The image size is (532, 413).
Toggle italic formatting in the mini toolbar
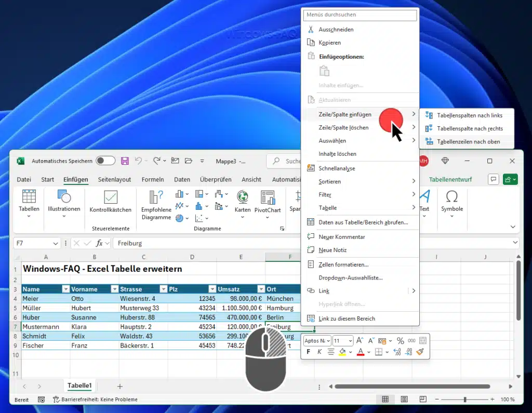(x=320, y=352)
